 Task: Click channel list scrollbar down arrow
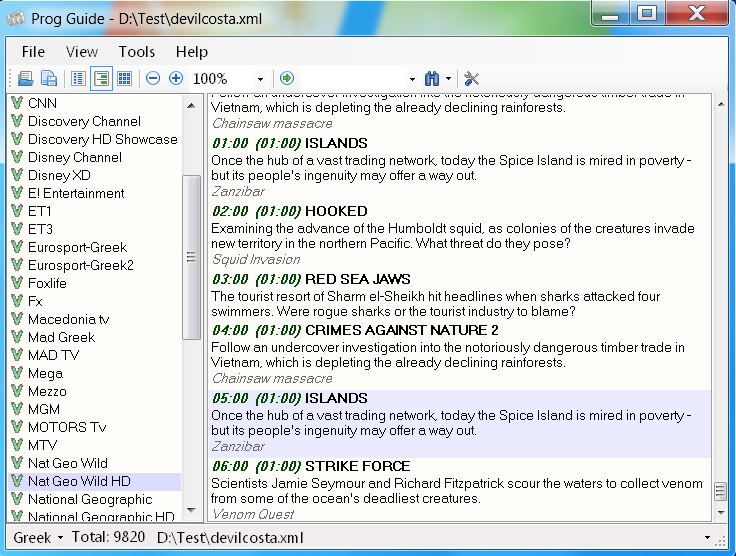(x=191, y=510)
